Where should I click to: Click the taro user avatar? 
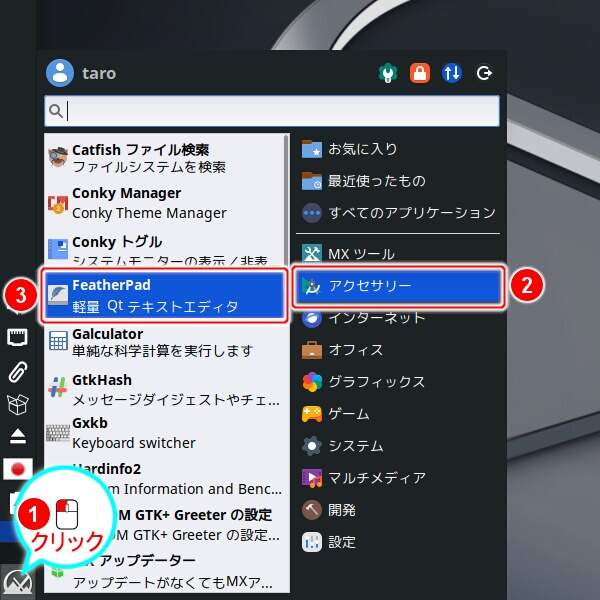[x=61, y=73]
